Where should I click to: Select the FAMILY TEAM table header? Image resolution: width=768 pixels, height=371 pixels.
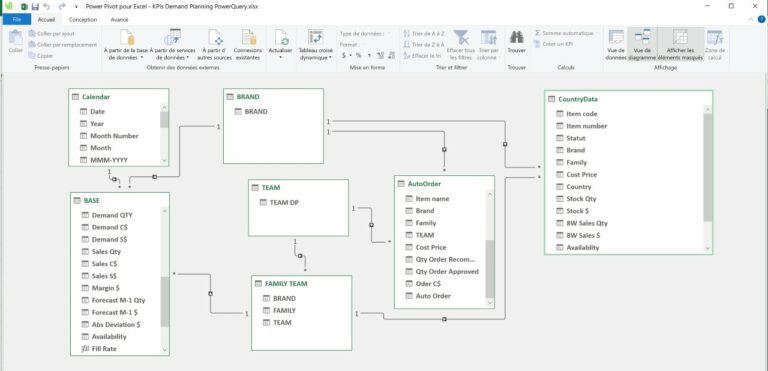[302, 284]
